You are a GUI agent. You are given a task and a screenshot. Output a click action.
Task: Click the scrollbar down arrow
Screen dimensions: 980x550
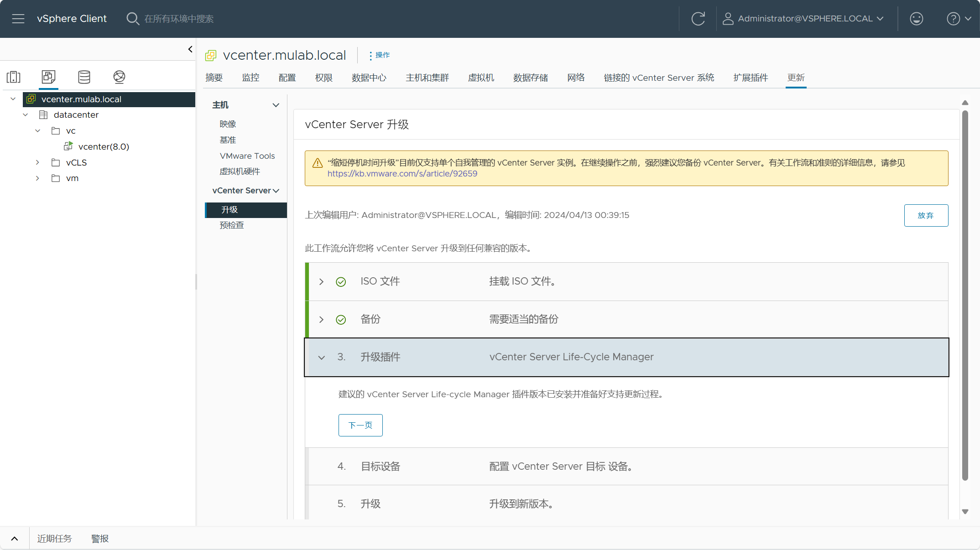point(965,512)
